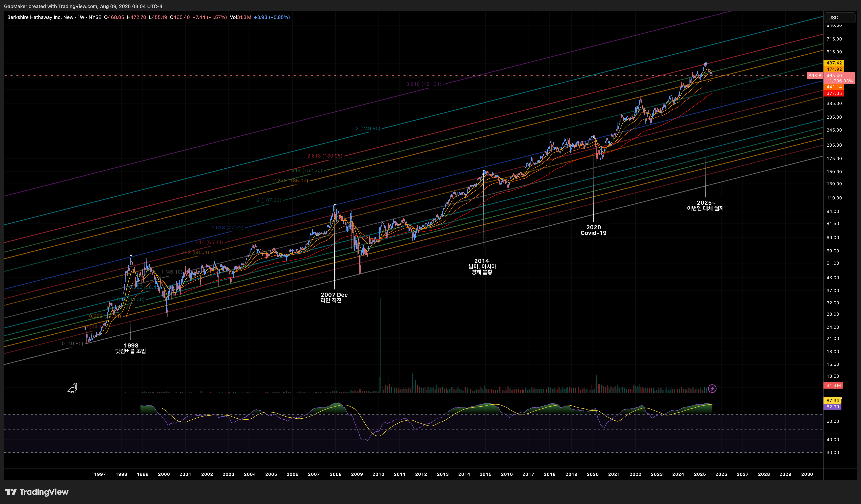This screenshot has height=504, width=861.
Task: Select the 1.414 (65.41) Fib label
Action: pos(207,242)
